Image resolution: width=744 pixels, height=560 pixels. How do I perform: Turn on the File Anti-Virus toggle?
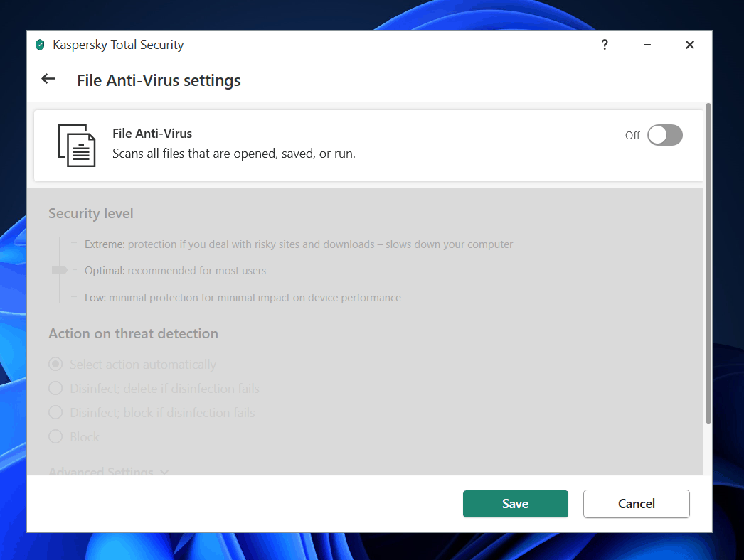664,135
